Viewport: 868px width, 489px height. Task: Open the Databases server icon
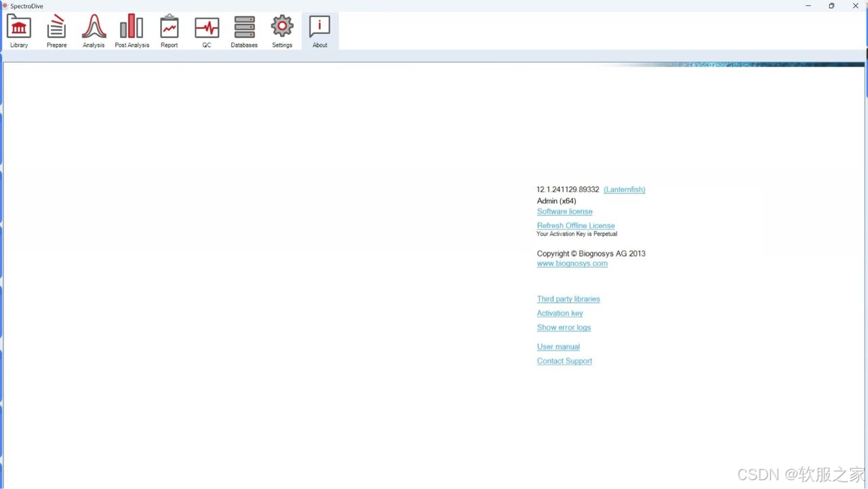[x=244, y=27]
